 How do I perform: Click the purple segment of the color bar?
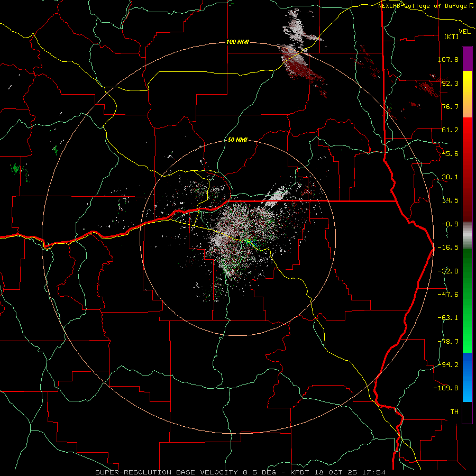click(x=467, y=59)
